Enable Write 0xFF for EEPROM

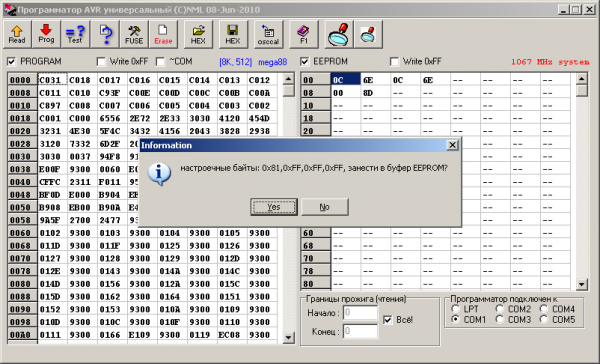coord(395,61)
